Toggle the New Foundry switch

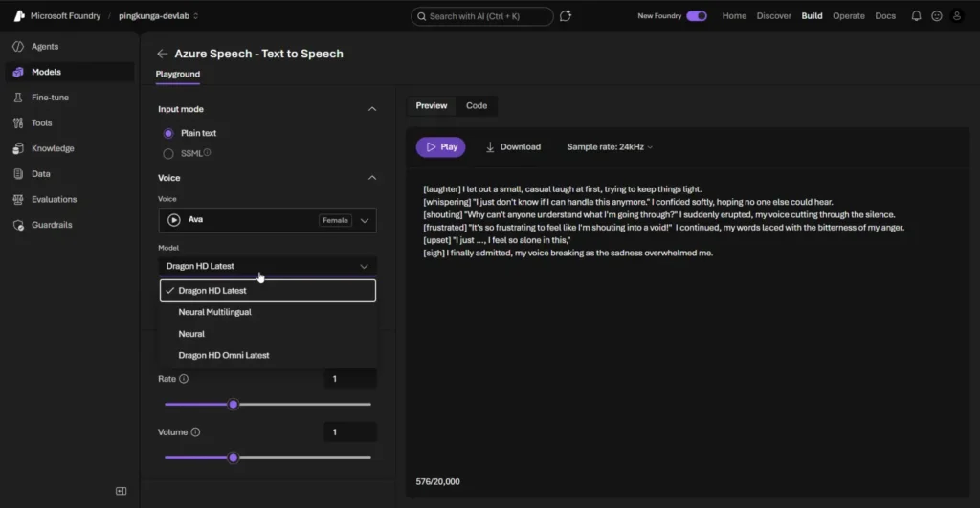point(697,16)
